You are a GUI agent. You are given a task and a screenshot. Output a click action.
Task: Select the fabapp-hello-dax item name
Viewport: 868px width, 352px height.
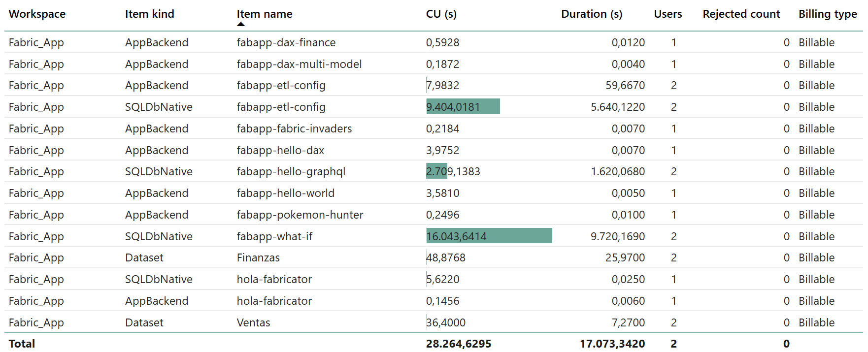click(x=280, y=150)
